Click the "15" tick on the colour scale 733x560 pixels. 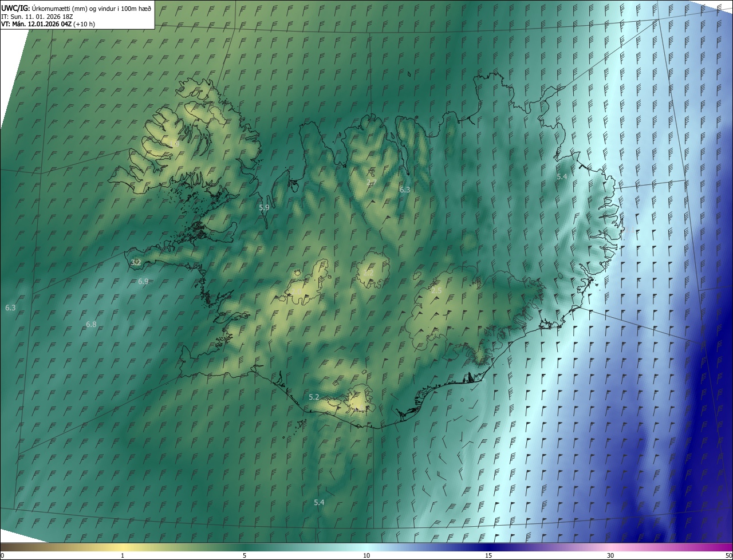coord(488,555)
